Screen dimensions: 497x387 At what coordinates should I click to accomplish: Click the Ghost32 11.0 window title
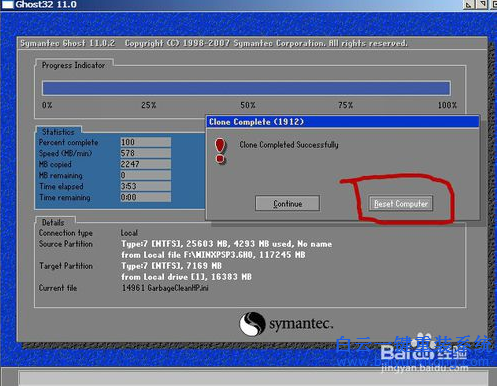pos(46,5)
